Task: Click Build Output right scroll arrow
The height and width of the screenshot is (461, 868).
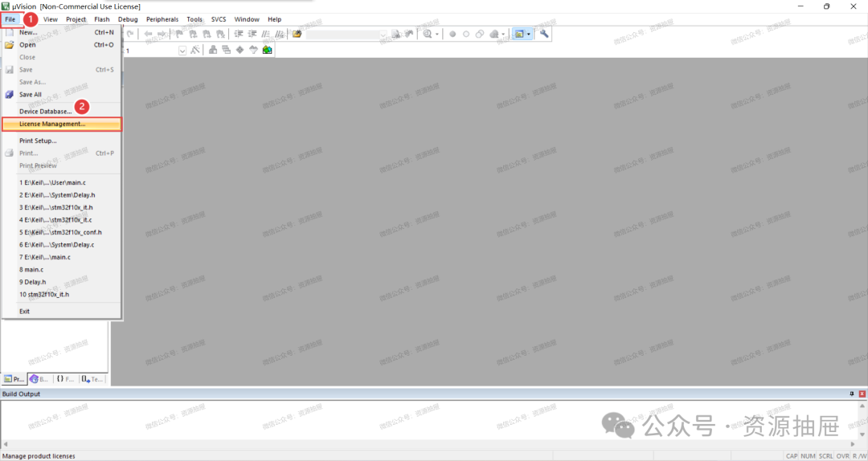Action: click(853, 444)
